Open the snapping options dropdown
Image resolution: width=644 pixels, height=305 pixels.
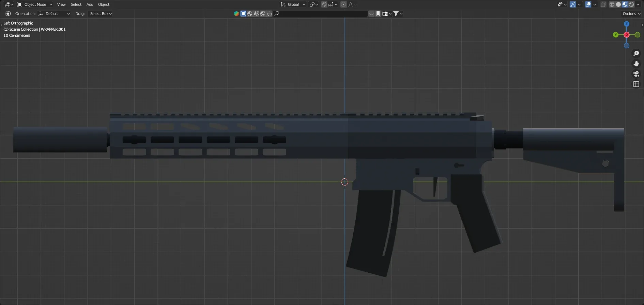[x=333, y=4]
